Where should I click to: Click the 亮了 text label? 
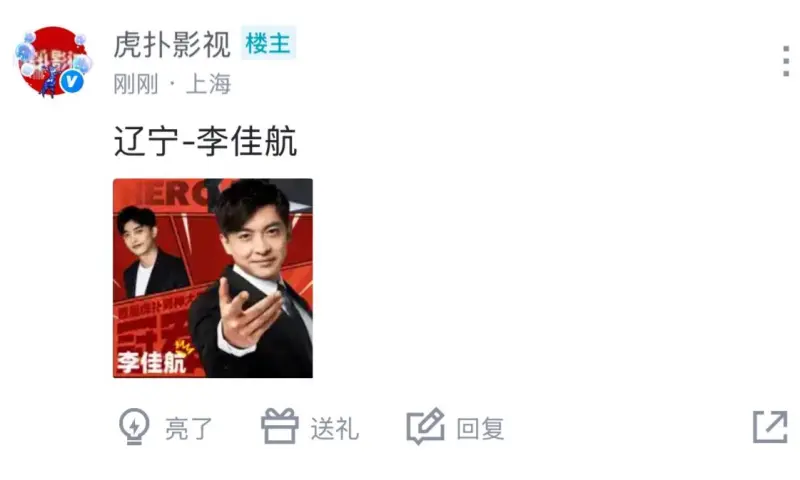(188, 428)
